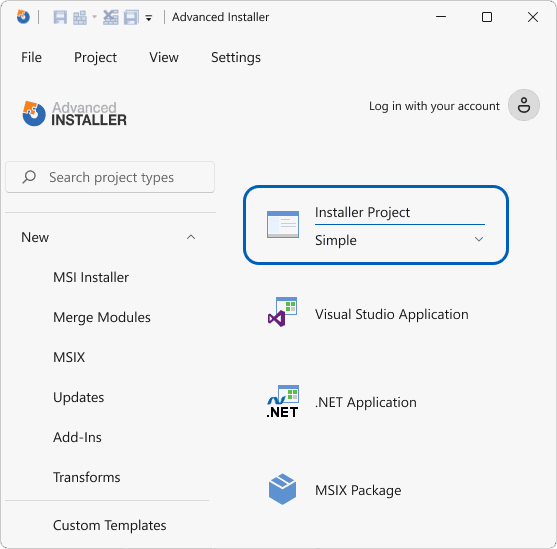Select Updates category
This screenshot has height=549, width=557.
click(79, 397)
